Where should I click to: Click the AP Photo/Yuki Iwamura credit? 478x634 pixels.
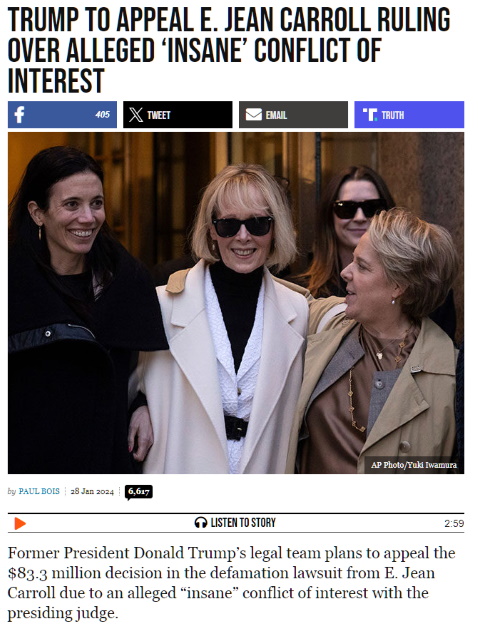(x=414, y=465)
